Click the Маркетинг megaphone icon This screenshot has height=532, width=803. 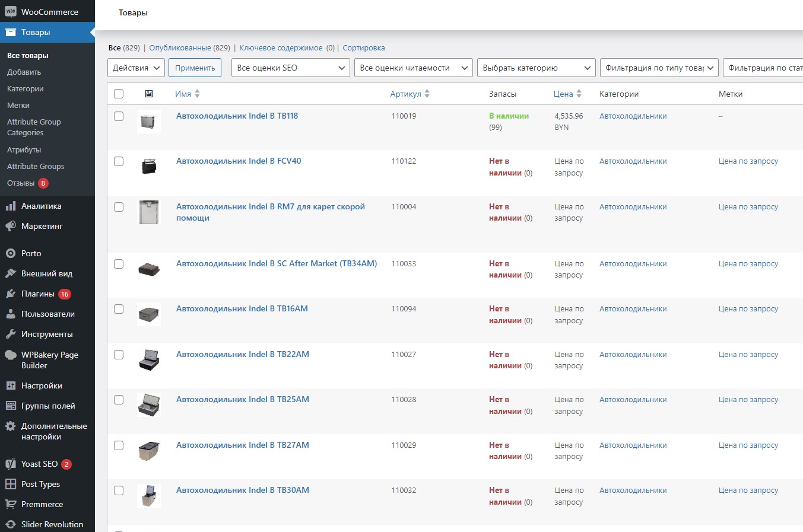(x=11, y=226)
